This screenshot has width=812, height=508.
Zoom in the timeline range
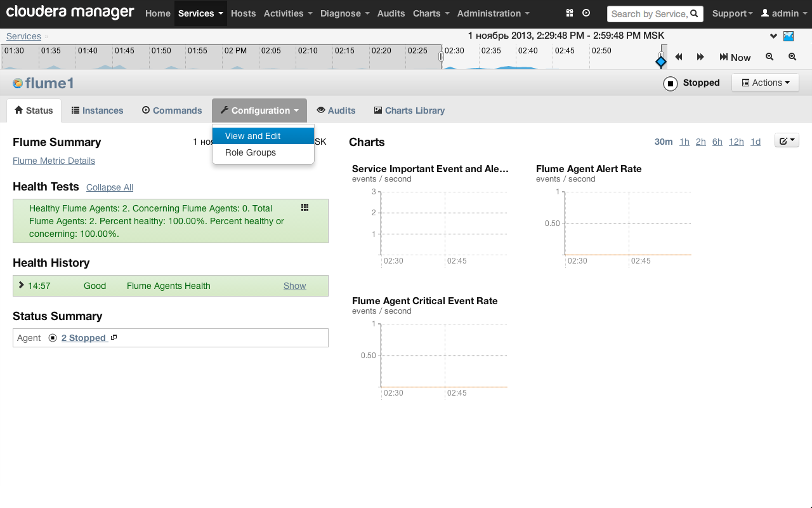[792, 57]
